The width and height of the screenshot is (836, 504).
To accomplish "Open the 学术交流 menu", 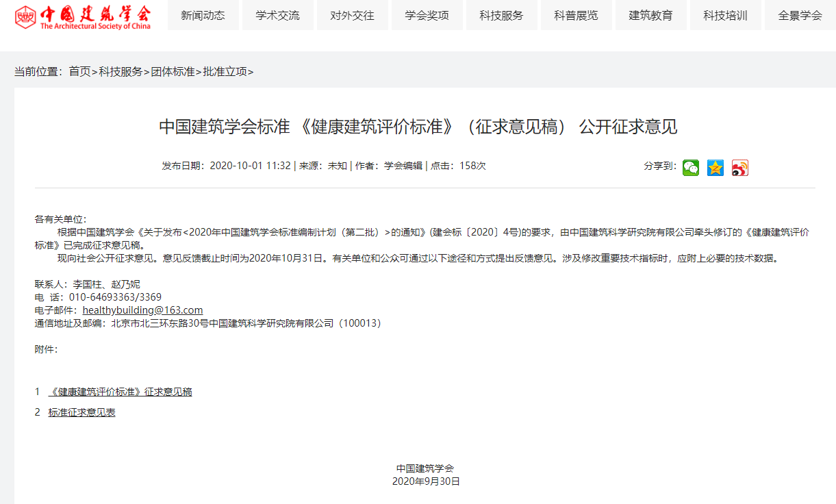I will [x=277, y=15].
